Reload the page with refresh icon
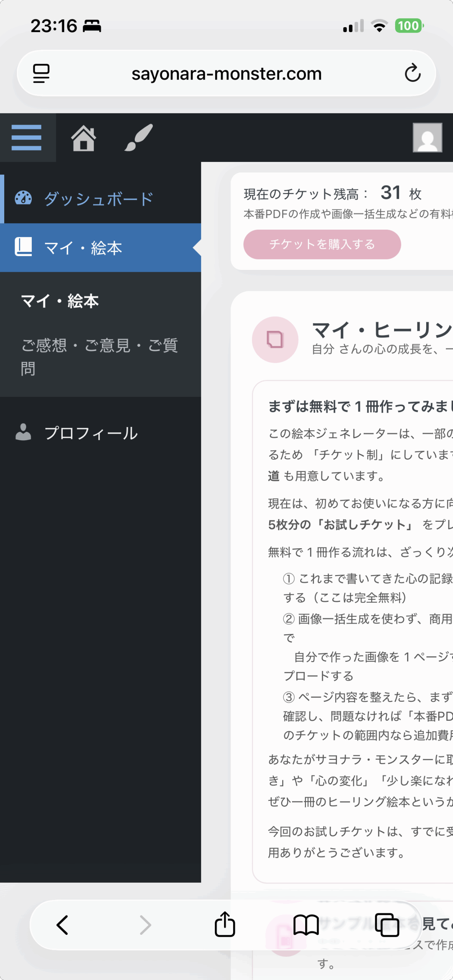 coord(412,73)
